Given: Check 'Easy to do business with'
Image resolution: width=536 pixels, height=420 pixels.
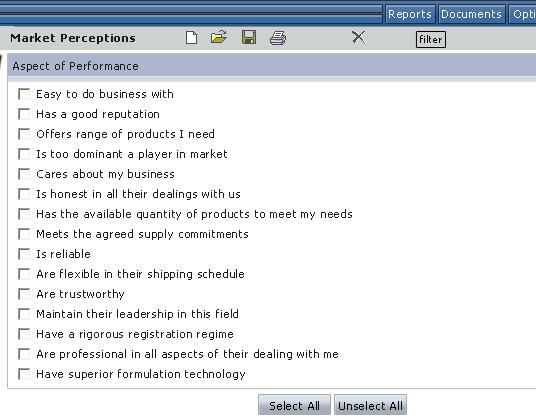Looking at the screenshot, I should 24,94.
